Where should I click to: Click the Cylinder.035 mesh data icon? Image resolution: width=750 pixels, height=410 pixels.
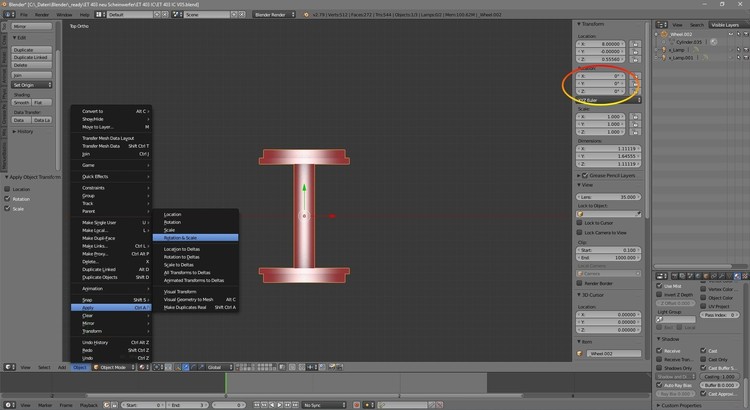(672, 42)
